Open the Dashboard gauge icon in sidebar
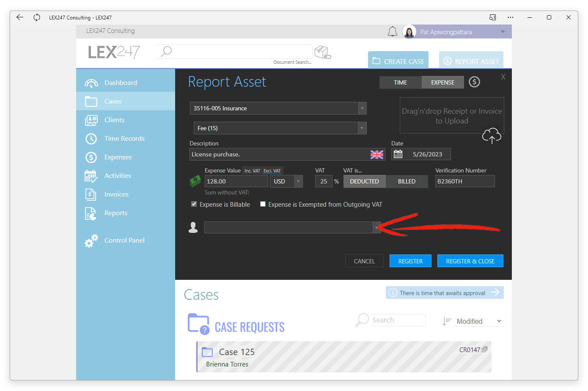 coord(91,83)
